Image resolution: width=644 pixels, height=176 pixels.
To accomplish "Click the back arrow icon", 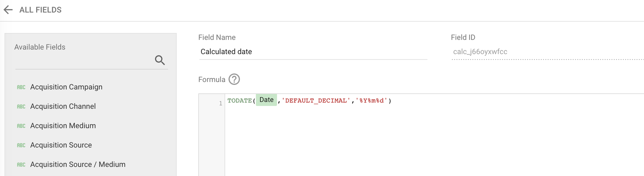I will tap(8, 10).
